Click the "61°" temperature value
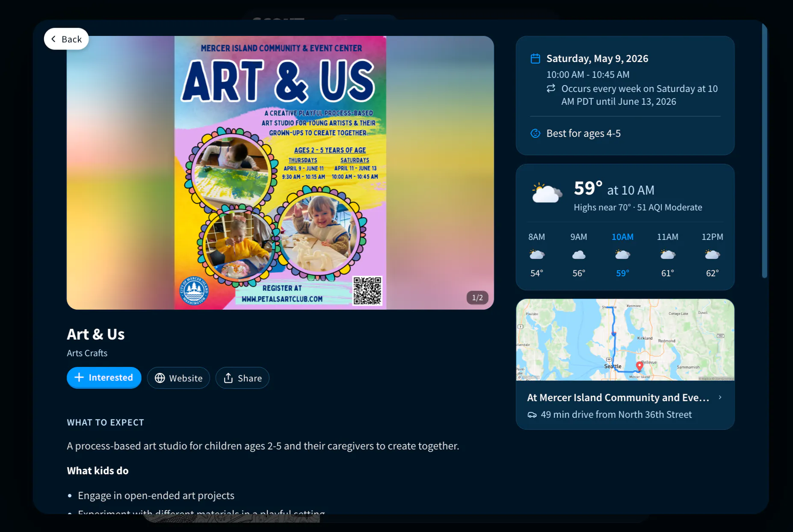The image size is (793, 532). point(668,273)
